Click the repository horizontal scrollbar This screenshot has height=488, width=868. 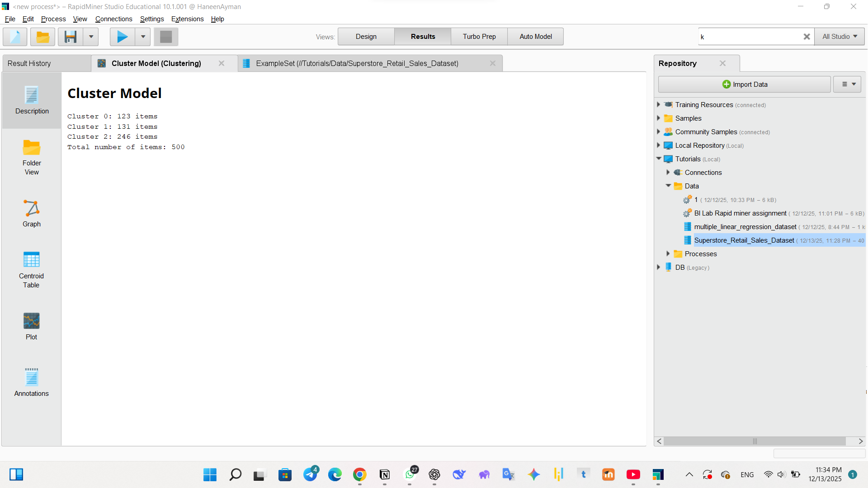coord(755,441)
